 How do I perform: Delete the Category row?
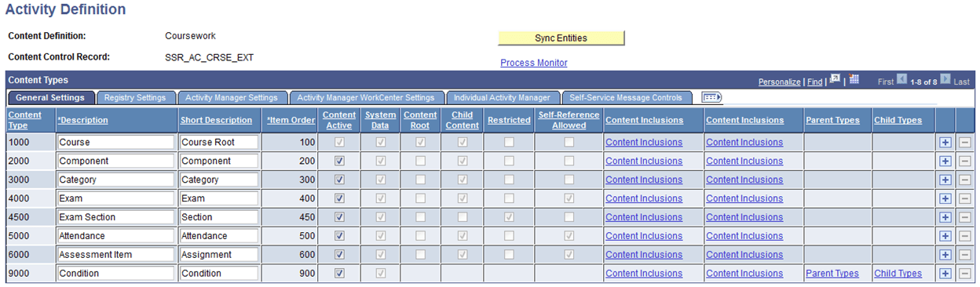(964, 180)
